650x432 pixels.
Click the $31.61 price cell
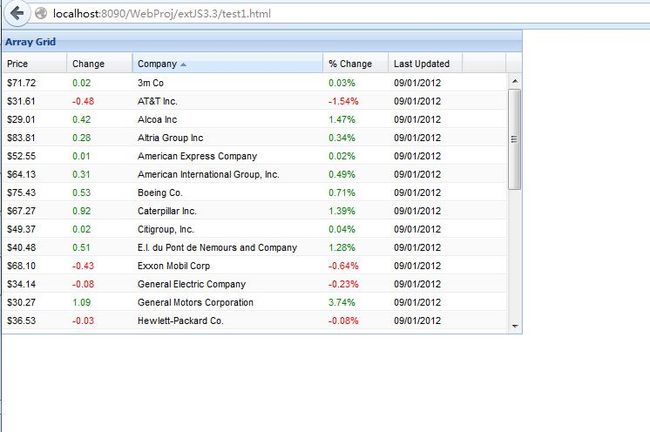tap(21, 101)
